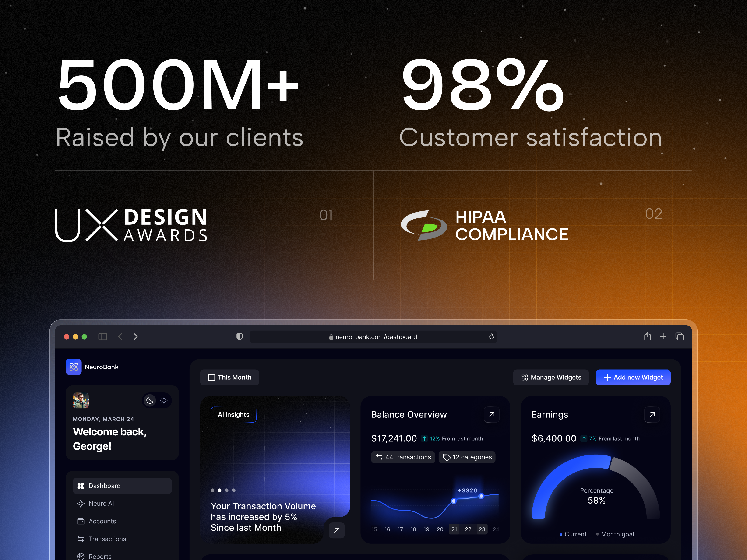
Task: Expand the Balance Overview widget via its arrow
Action: (x=492, y=414)
